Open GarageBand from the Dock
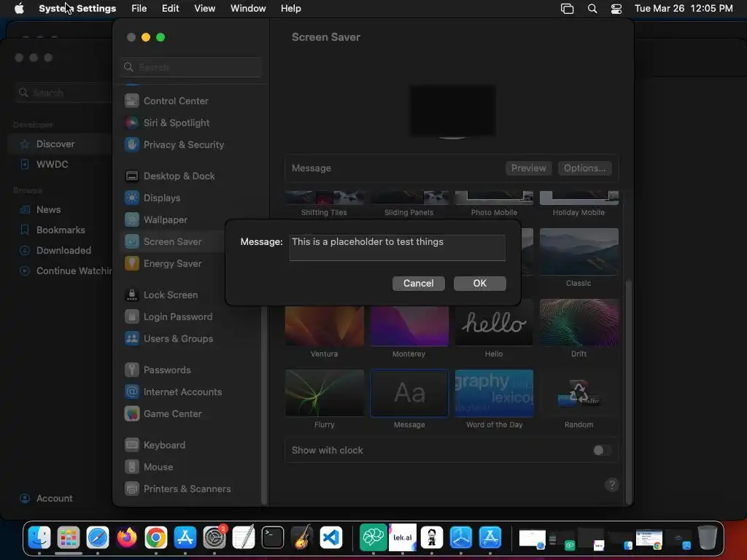Image resolution: width=747 pixels, height=560 pixels. coord(302,537)
